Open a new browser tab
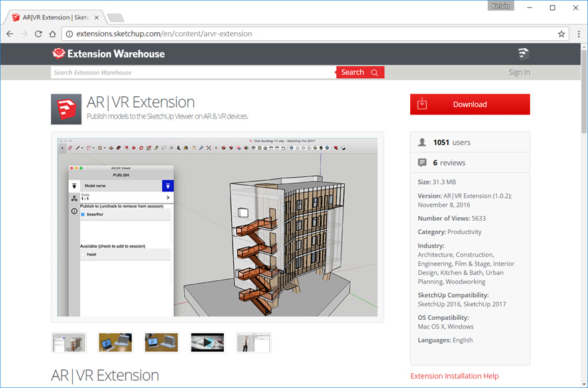This screenshot has height=388, width=588. pos(116,17)
